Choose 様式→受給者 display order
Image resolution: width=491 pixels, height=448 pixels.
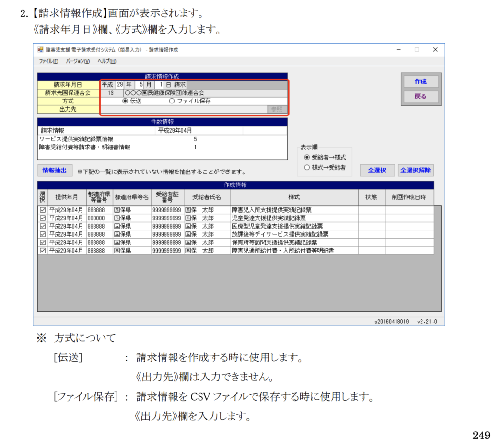point(307,167)
